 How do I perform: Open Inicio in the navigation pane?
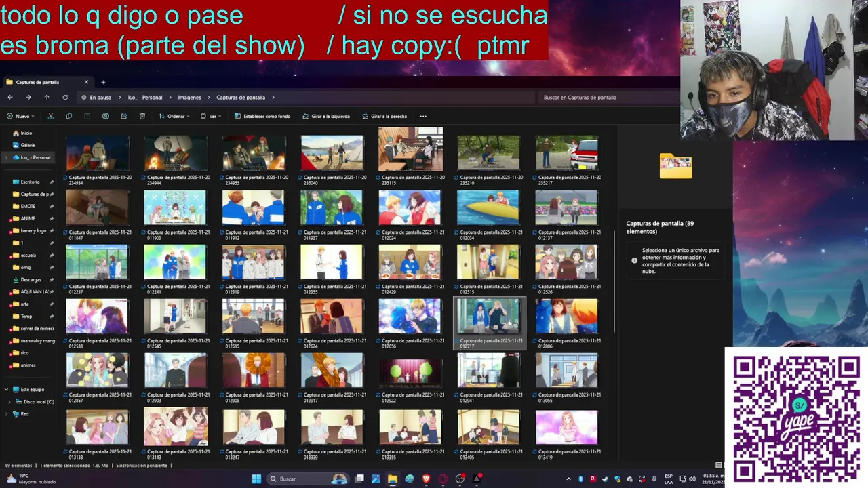(x=26, y=133)
